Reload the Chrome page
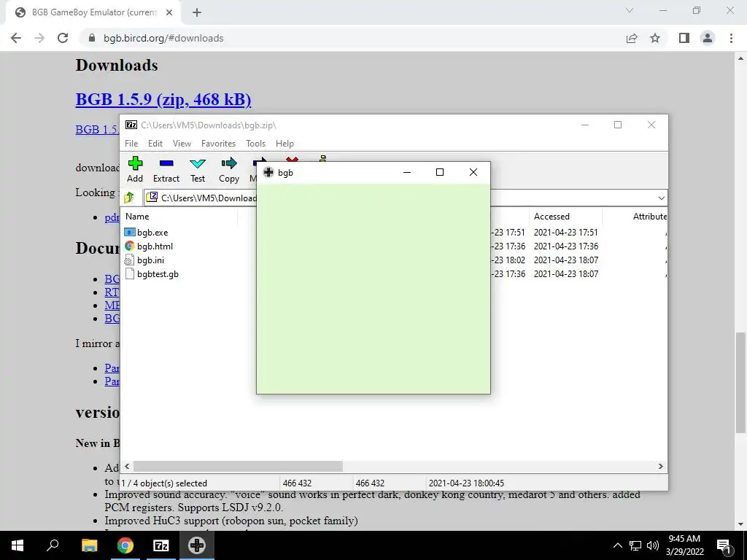The width and height of the screenshot is (747, 560). (63, 38)
